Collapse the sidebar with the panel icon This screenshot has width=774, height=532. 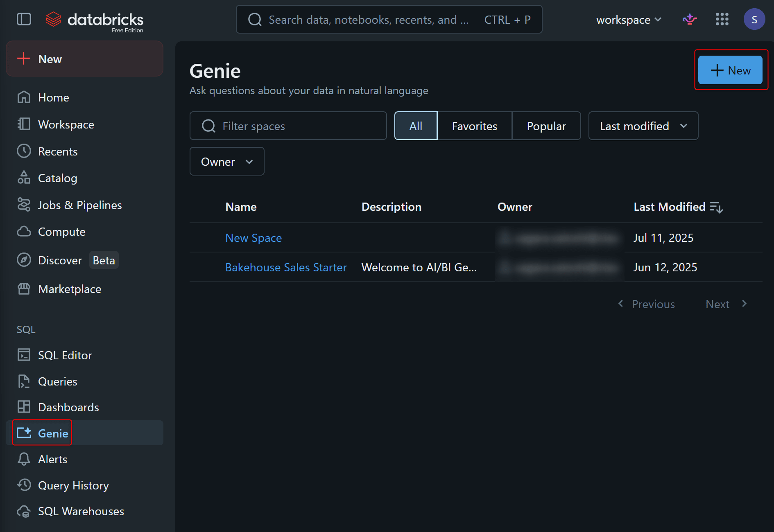coord(24,19)
